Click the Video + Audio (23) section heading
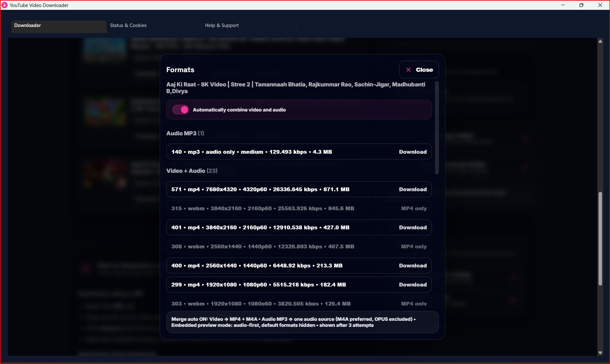The width and height of the screenshot is (610, 364). pos(192,171)
